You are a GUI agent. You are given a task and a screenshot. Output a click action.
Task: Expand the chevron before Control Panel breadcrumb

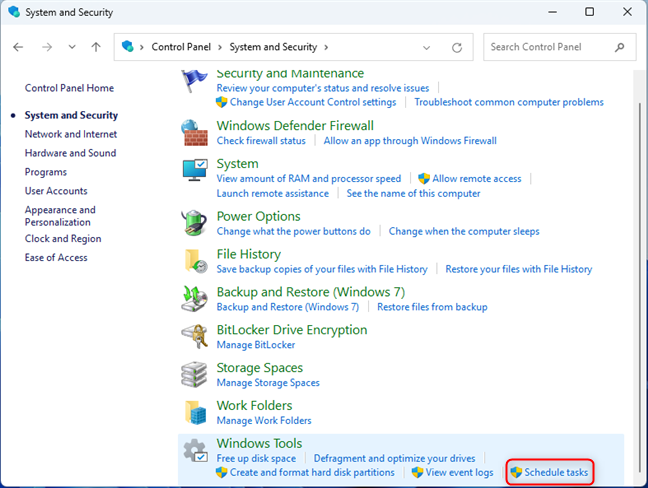point(142,47)
